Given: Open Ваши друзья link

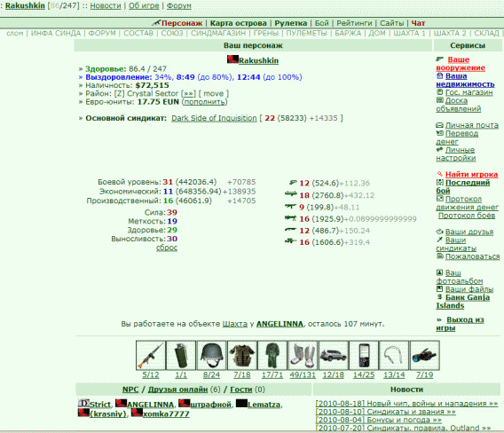Looking at the screenshot, I should [x=469, y=232].
